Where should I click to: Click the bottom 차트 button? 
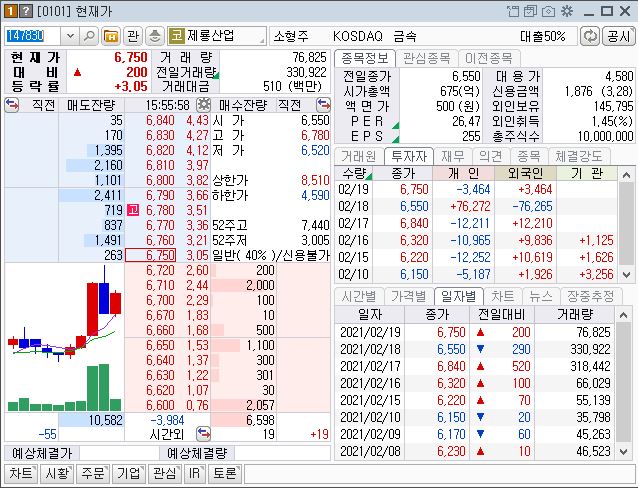pyautogui.click(x=21, y=473)
